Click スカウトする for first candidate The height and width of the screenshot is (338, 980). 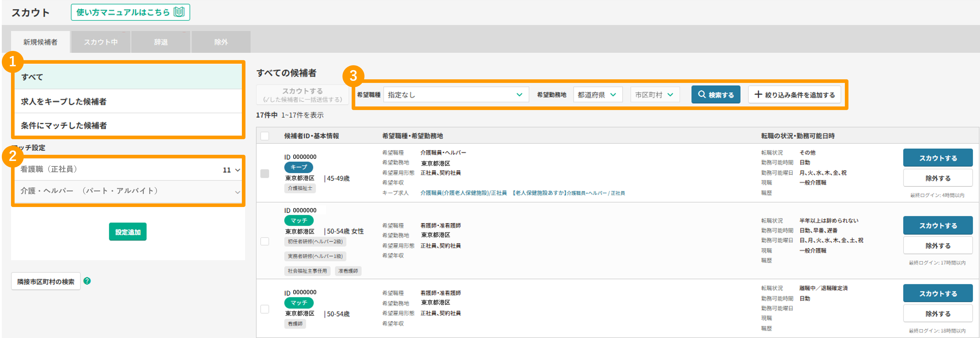tap(938, 158)
